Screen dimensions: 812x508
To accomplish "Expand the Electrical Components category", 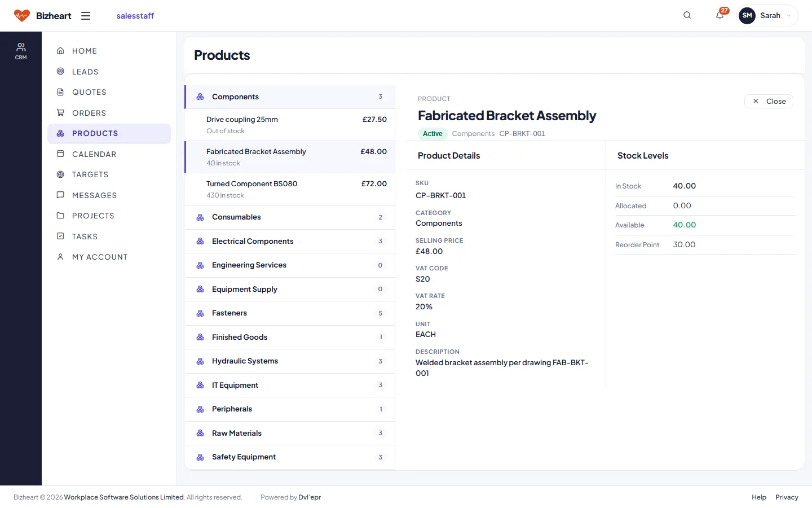I will (x=290, y=241).
